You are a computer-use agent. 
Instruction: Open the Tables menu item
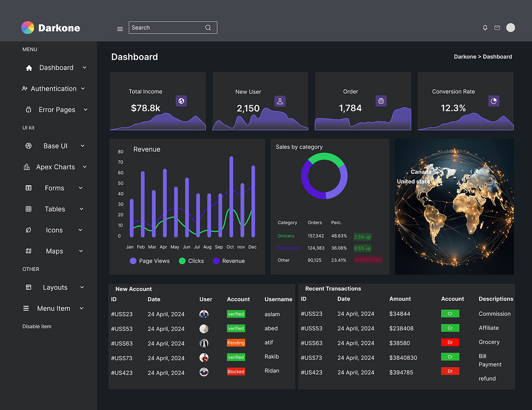click(55, 209)
